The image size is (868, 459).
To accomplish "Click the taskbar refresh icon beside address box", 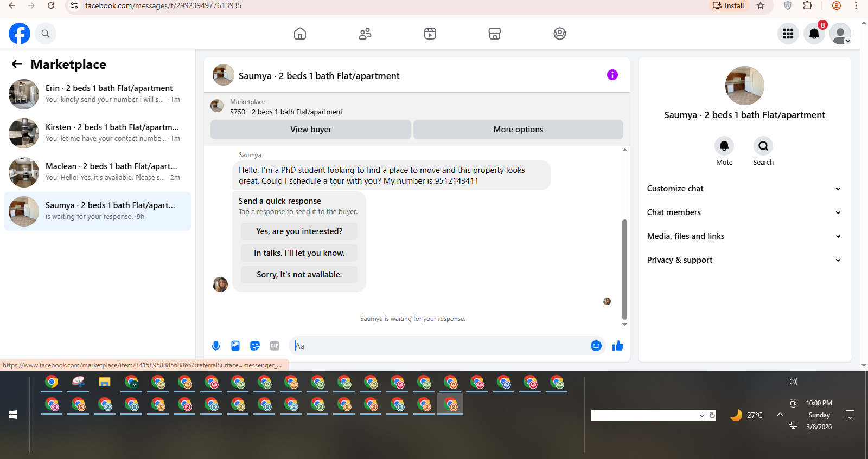I will (712, 416).
